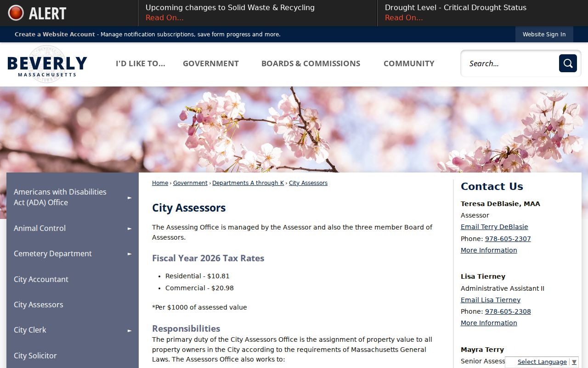The height and width of the screenshot is (368, 588).
Task: Open the Beverly Massachusetts home logo
Action: point(47,64)
